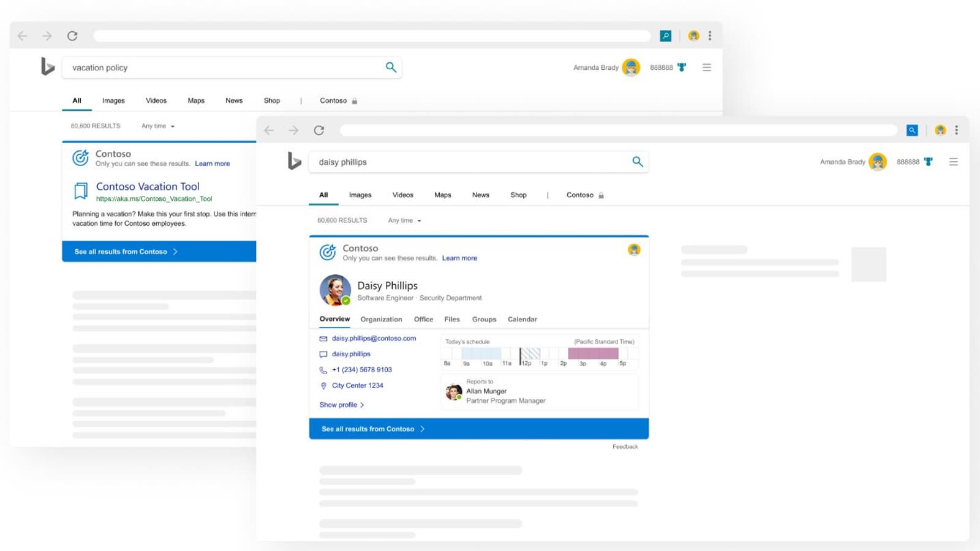
Task: Switch to Groups tab on Daisy's card
Action: [x=484, y=319]
